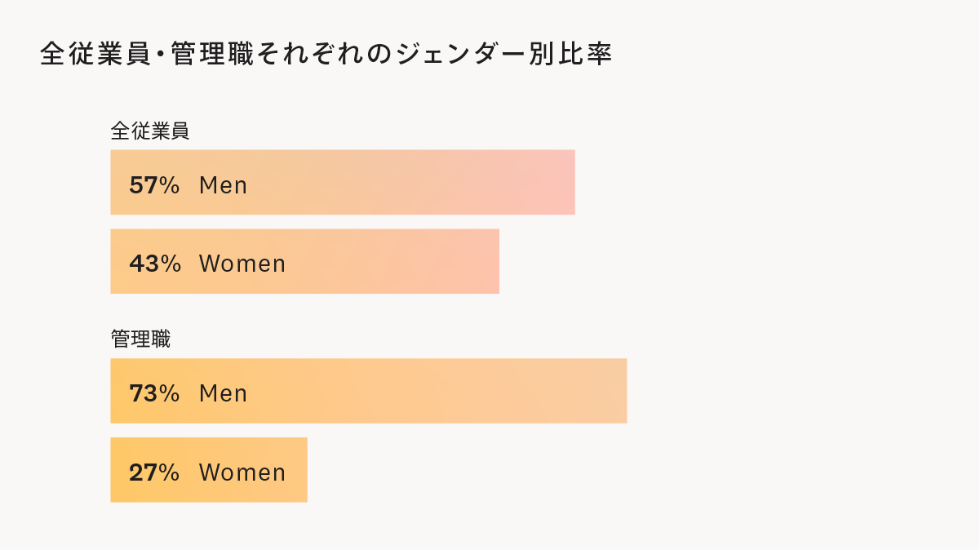Click the chart title about gender ratio
980x550 pixels.
coord(326,55)
